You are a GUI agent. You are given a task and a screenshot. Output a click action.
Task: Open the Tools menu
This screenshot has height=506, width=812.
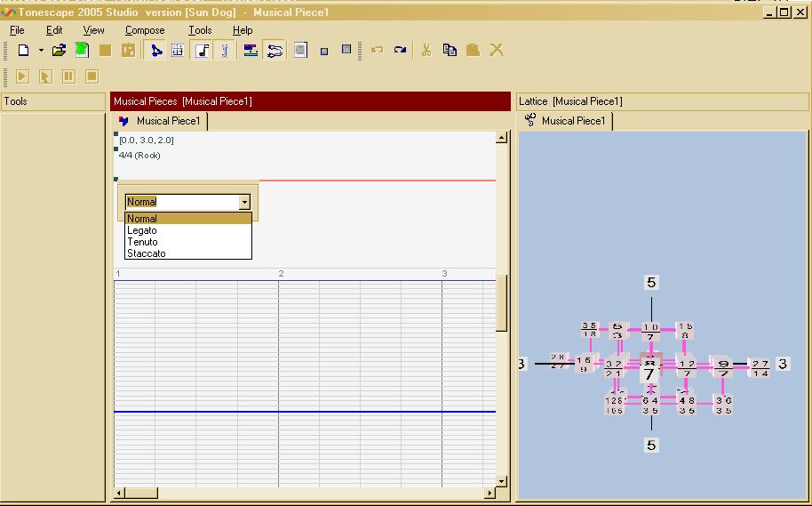coord(200,30)
